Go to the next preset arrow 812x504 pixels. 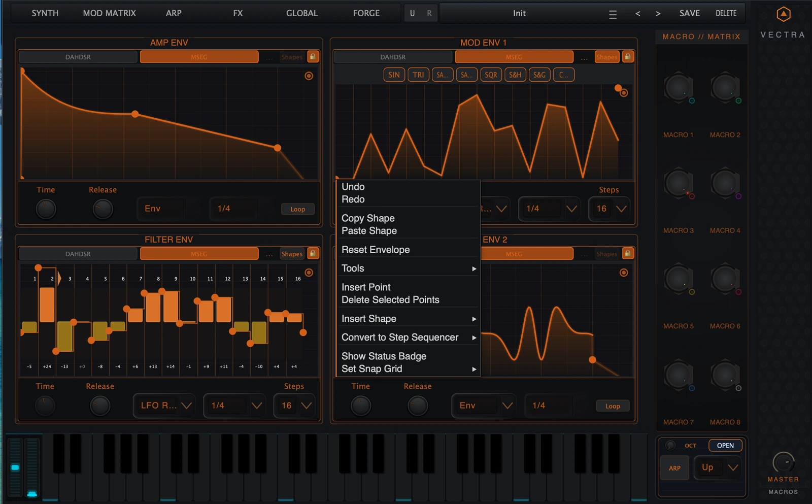point(658,14)
